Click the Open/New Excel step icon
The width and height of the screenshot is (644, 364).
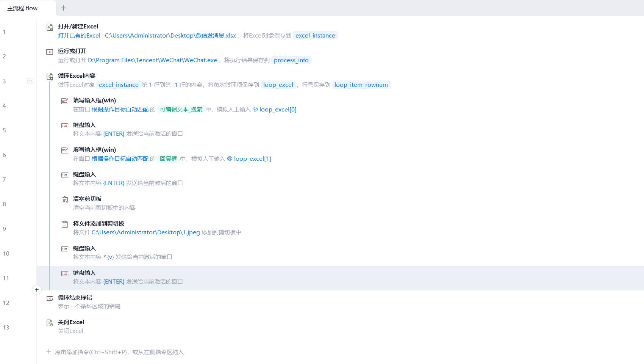50,27
